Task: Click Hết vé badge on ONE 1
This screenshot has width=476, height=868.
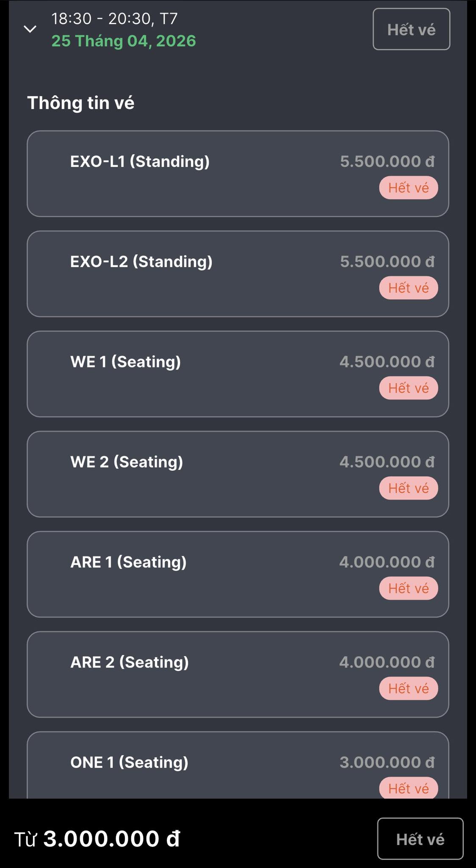Action: coord(408,788)
